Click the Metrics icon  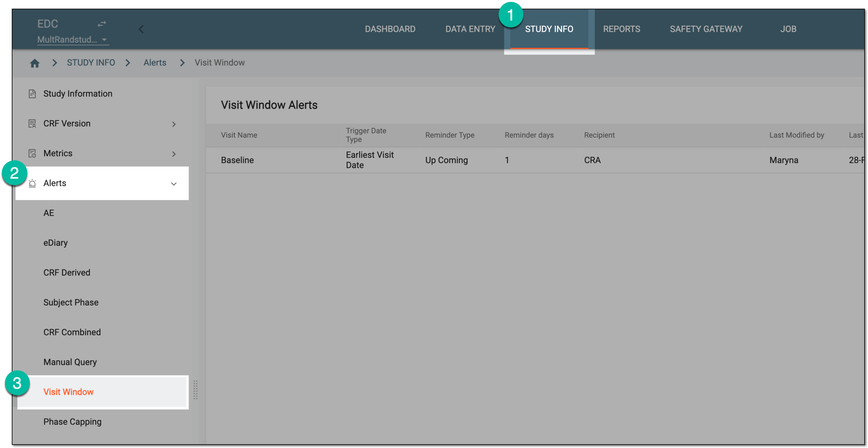(x=32, y=154)
